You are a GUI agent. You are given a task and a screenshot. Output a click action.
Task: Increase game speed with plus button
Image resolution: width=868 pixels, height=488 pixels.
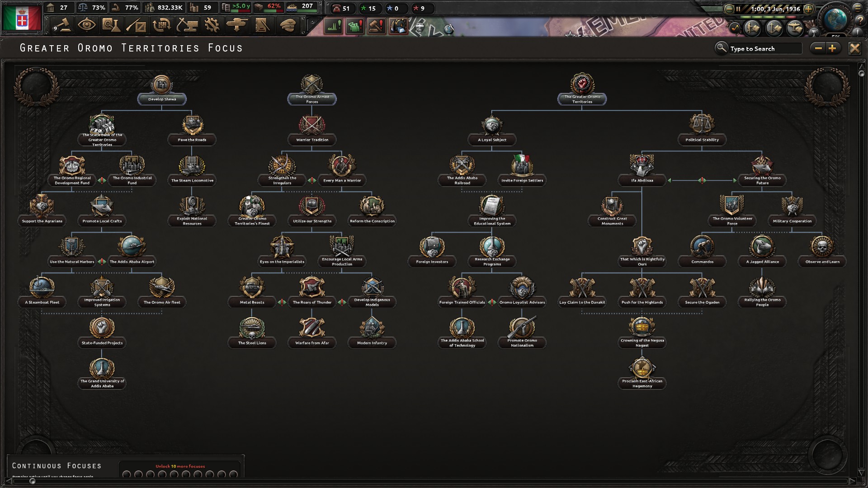pos(808,9)
